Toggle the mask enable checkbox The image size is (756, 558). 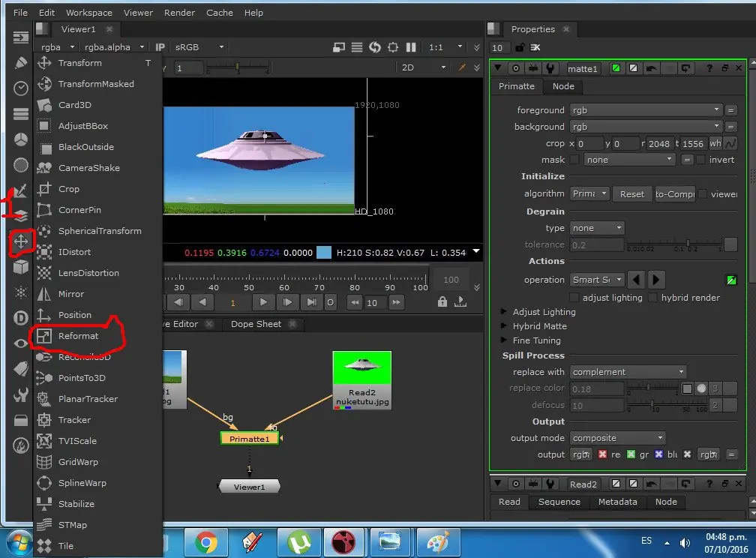[574, 160]
